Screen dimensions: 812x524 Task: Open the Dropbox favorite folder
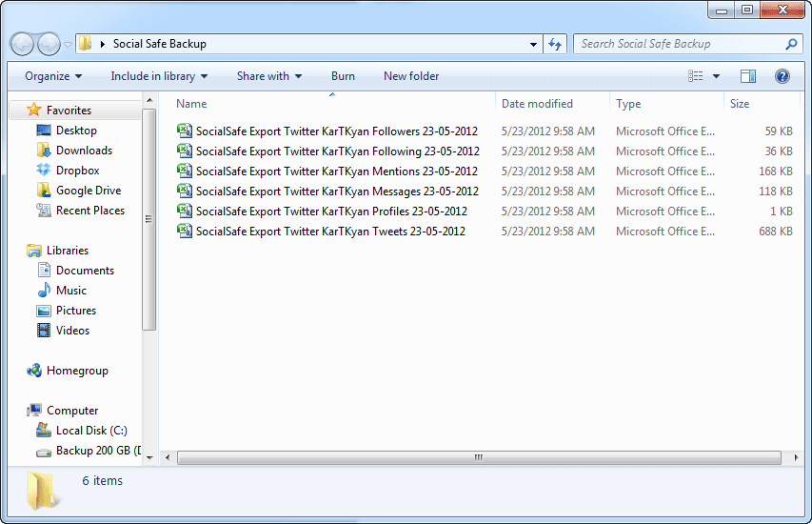point(77,171)
